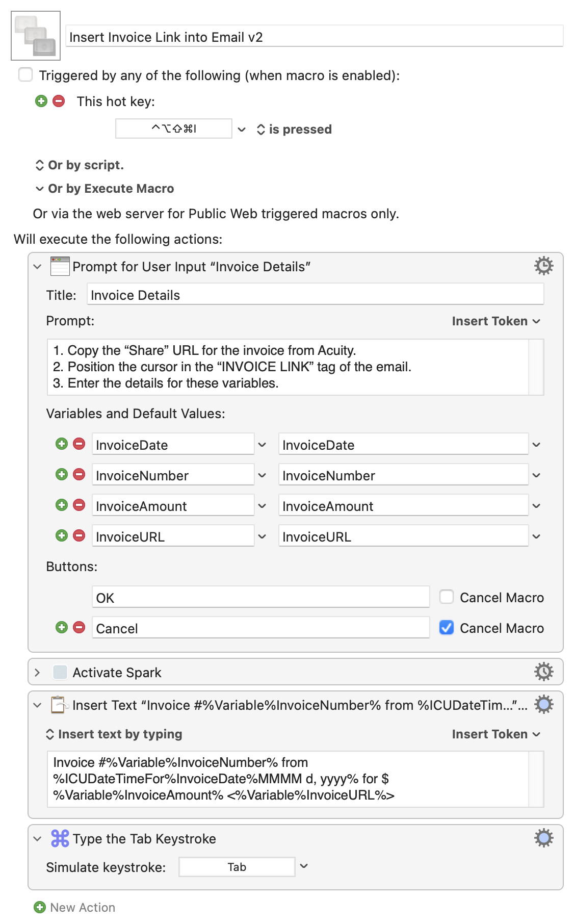Remove the hot key trigger

pyautogui.click(x=59, y=101)
